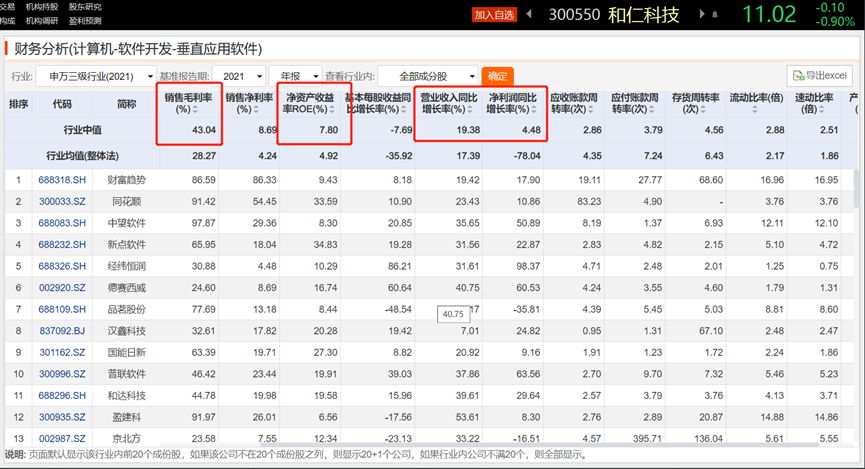Sort by 销售净利率 column arrows
Image resolution: width=865 pixels, height=469 pixels.
click(255, 110)
